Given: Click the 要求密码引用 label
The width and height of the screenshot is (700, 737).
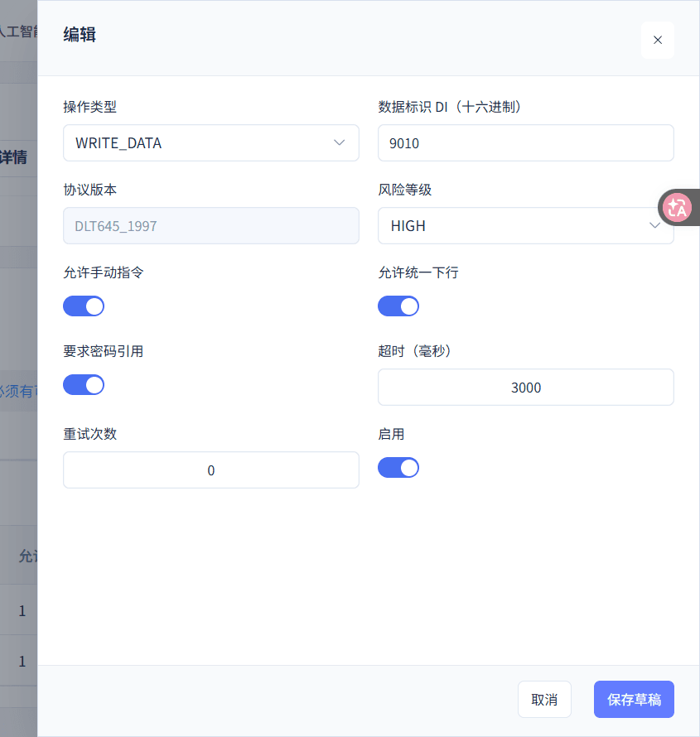Looking at the screenshot, I should click(x=103, y=351).
